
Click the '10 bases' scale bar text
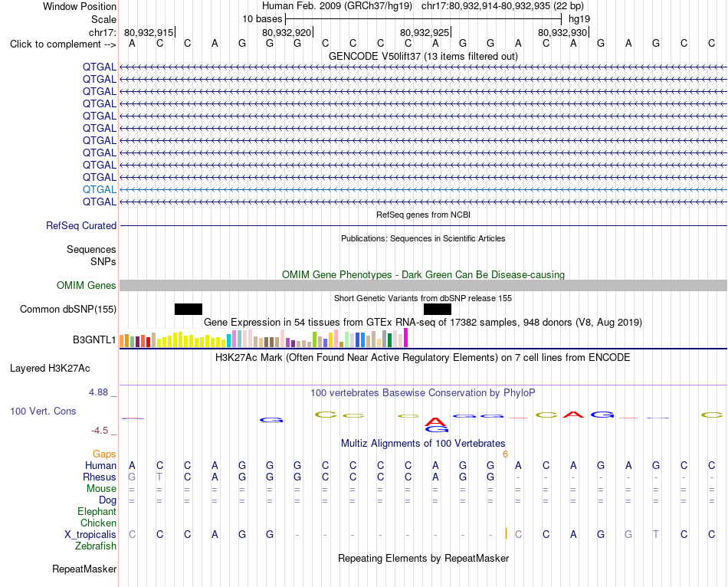tap(262, 19)
